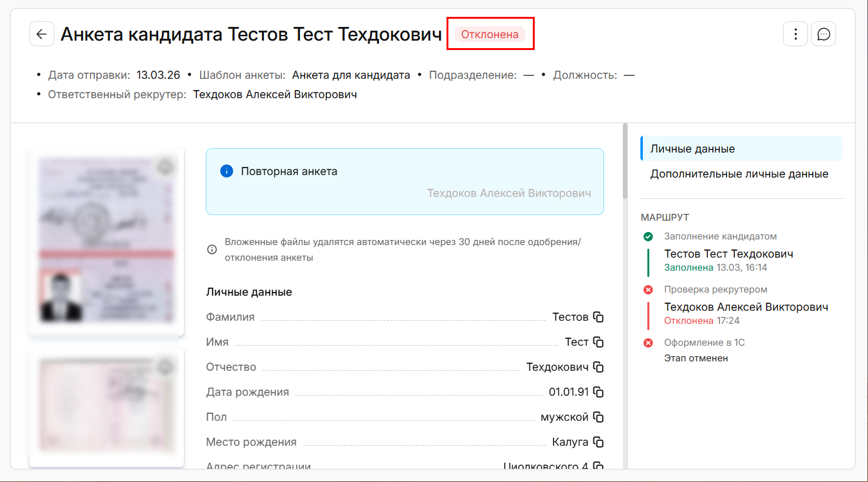Image resolution: width=868 pixels, height=482 pixels.
Task: Click the green Заполнение кандидатом check icon
Action: click(x=648, y=236)
